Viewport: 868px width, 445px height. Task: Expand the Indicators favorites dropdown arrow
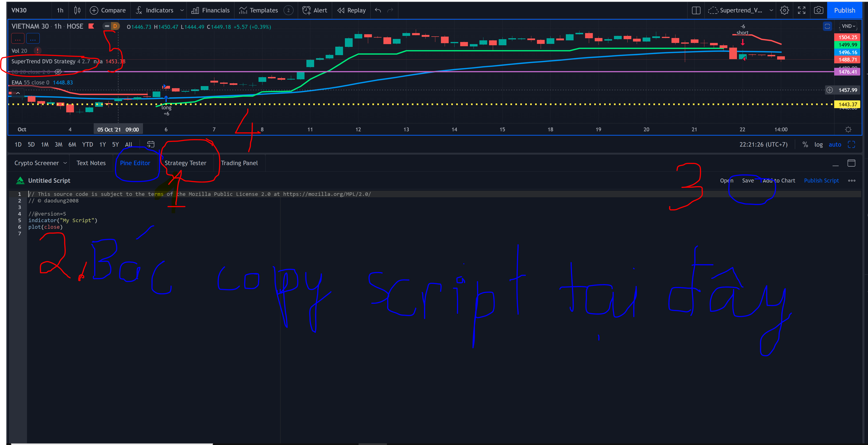[x=182, y=10]
